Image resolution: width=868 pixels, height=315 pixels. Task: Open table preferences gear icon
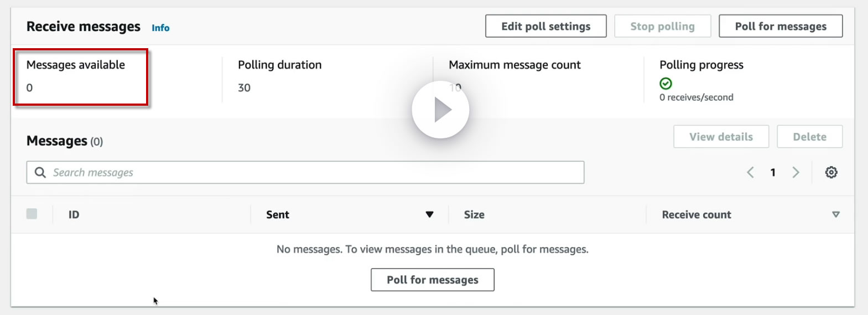pyautogui.click(x=831, y=172)
